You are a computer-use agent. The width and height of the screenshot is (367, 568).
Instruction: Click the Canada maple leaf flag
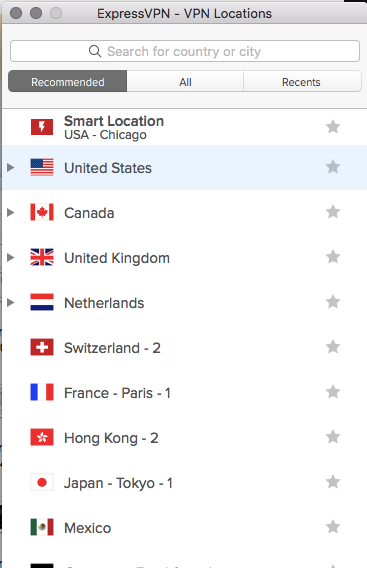tap(42, 212)
